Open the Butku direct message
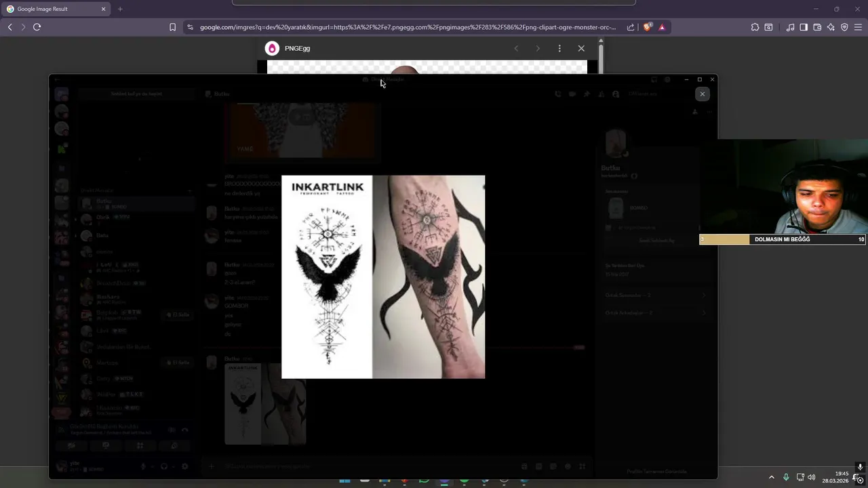Screen dimensions: 868x488 (136, 203)
